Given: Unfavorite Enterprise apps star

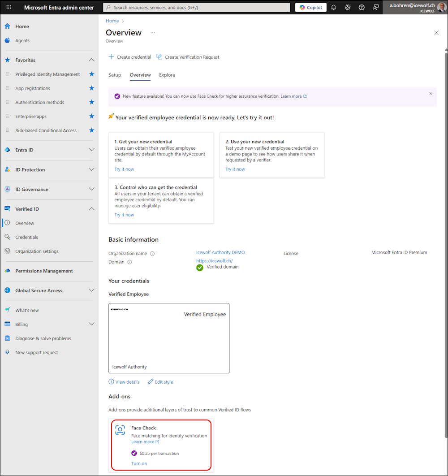Looking at the screenshot, I should [92, 116].
